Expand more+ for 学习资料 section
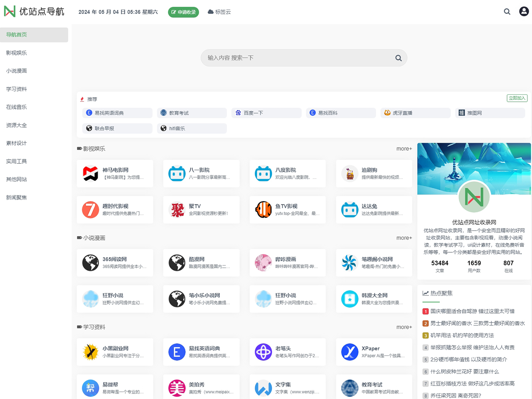This screenshot has height=399, width=532. (x=404, y=327)
